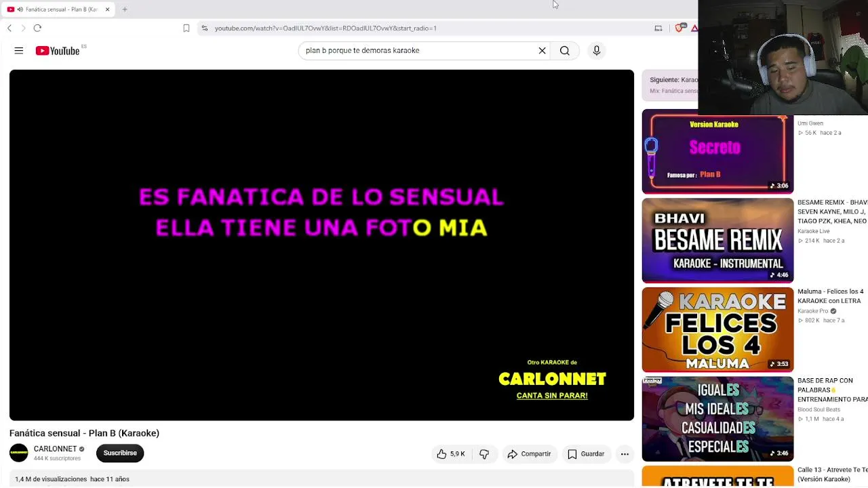This screenshot has width=868, height=488.
Task: Close the Fanática sensual browser tab
Action: pyautogui.click(x=107, y=9)
